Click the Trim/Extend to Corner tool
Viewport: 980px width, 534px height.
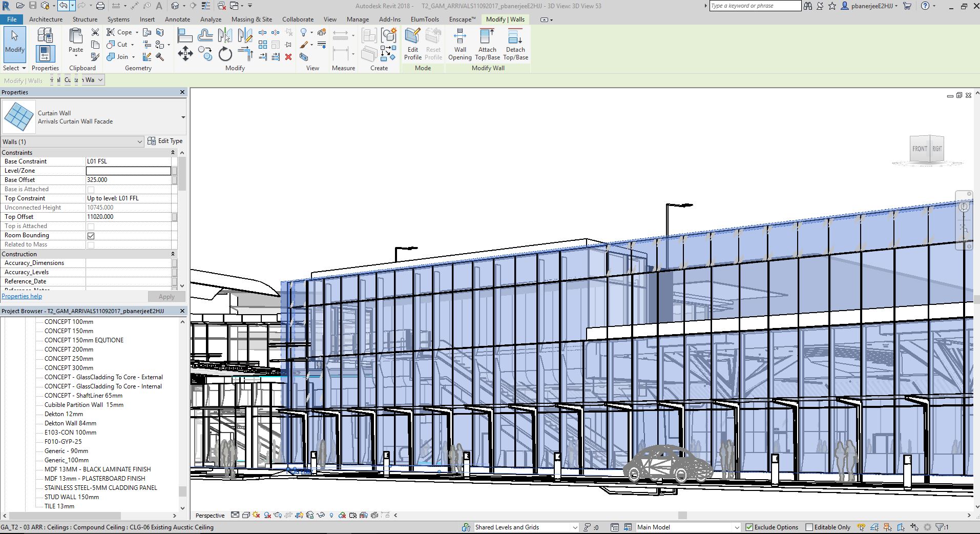tap(245, 54)
